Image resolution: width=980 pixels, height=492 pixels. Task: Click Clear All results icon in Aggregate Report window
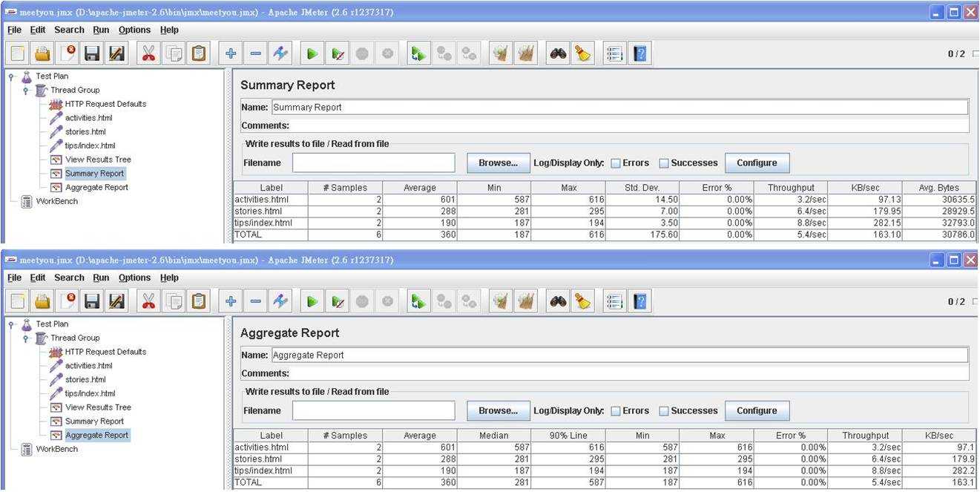(526, 301)
